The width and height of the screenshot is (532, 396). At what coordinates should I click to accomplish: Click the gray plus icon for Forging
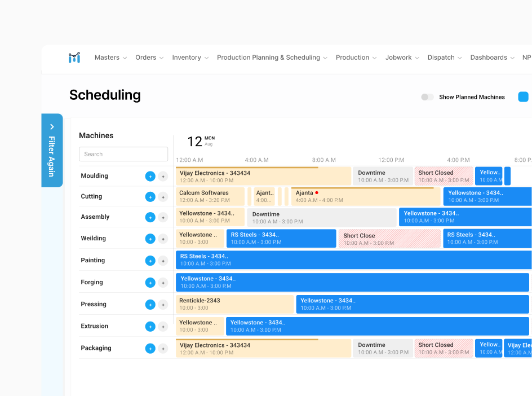tap(163, 283)
